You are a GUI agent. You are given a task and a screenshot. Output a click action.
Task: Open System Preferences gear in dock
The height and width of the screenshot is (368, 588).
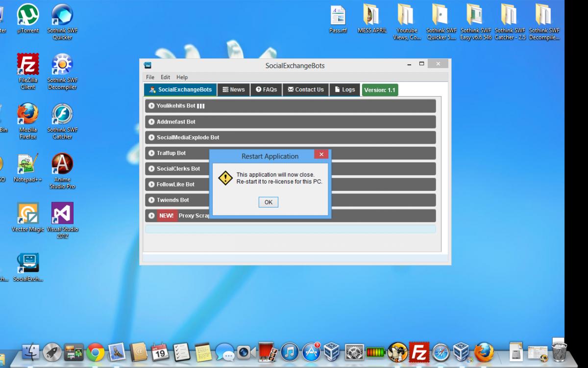click(x=354, y=352)
